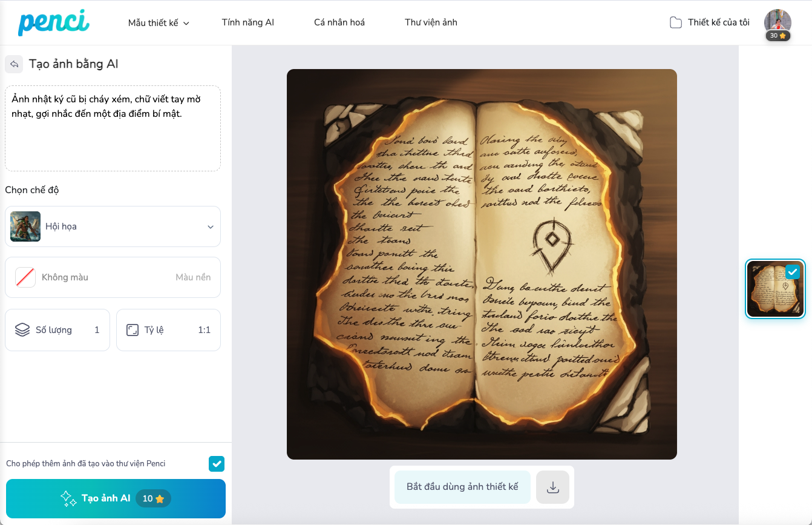This screenshot has width=812, height=525.
Task: Open the Mẫu thiết kế dropdown menu
Action: coord(159,23)
